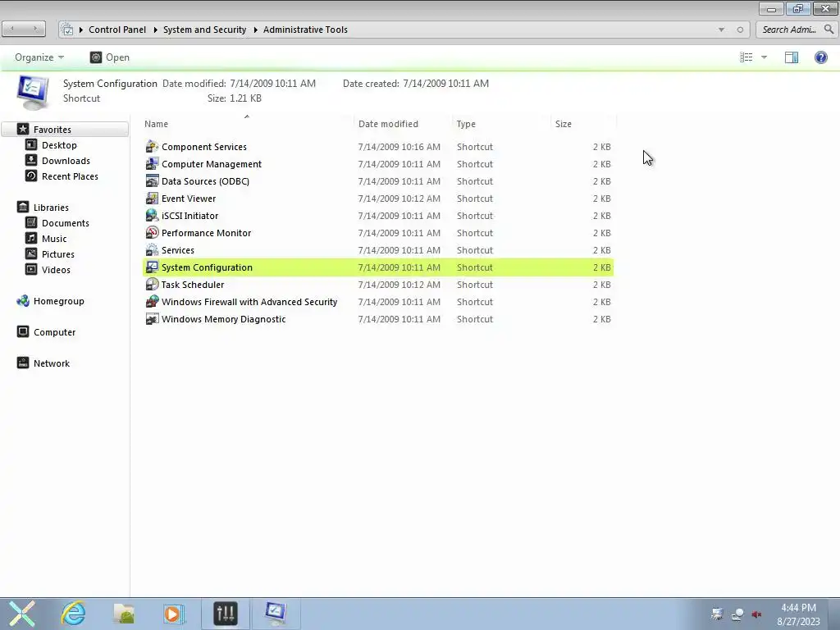The width and height of the screenshot is (840, 630).
Task: Go to System and Security breadcrumb
Action: [204, 30]
